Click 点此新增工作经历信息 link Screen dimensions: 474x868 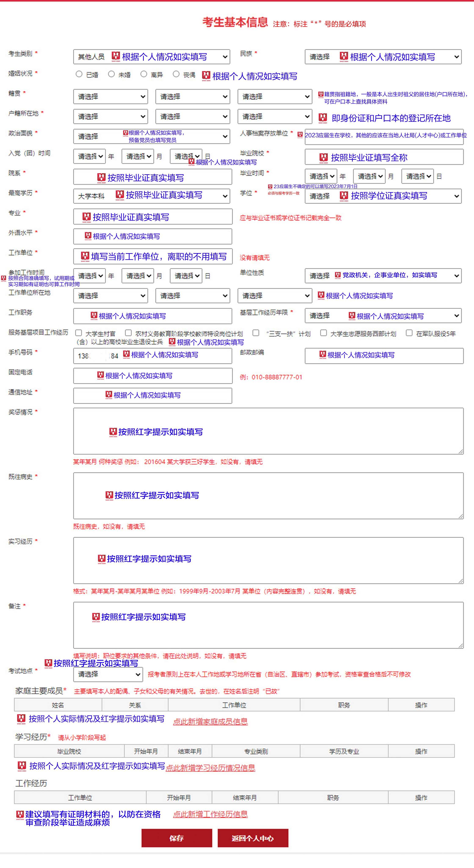click(210, 814)
